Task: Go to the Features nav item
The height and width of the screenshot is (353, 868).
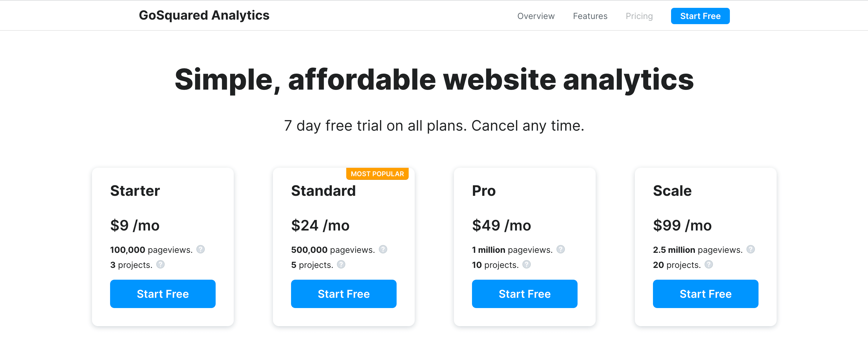Action: pos(590,16)
